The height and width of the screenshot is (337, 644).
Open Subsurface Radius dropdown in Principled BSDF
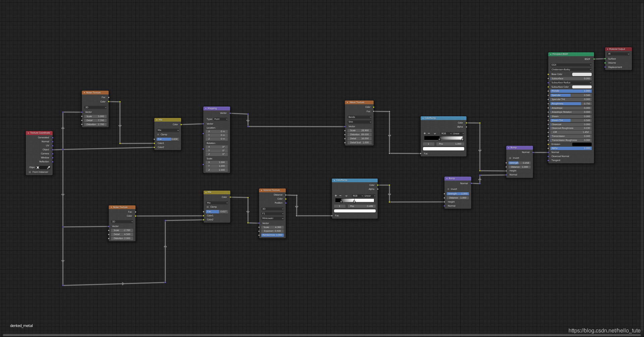click(571, 83)
